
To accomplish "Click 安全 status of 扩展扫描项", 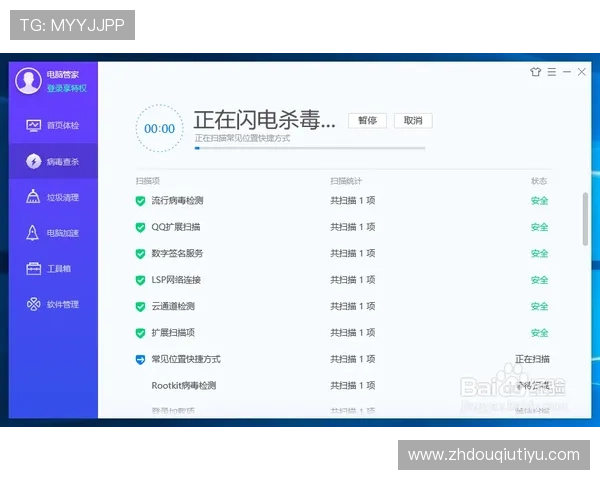I will coord(540,333).
